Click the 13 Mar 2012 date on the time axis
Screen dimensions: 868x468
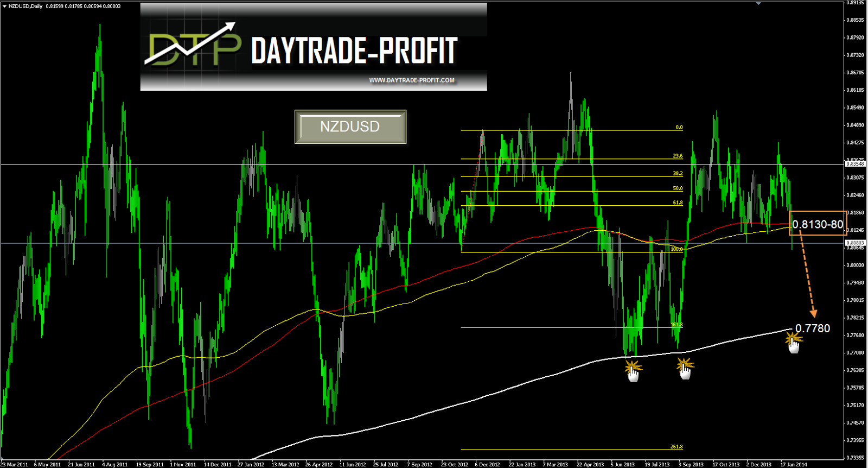(x=285, y=465)
